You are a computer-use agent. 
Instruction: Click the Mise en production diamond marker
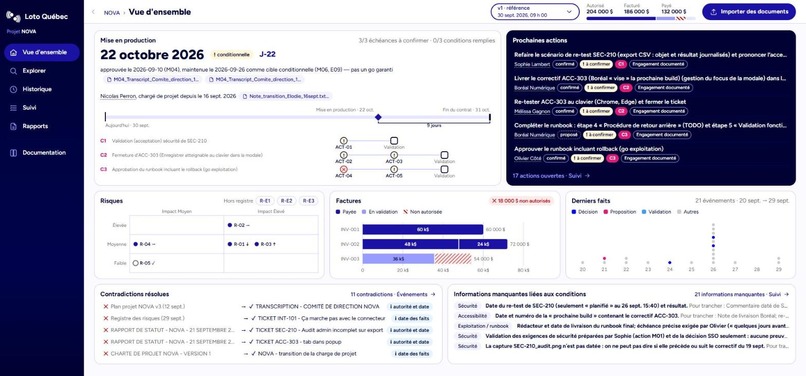point(378,117)
